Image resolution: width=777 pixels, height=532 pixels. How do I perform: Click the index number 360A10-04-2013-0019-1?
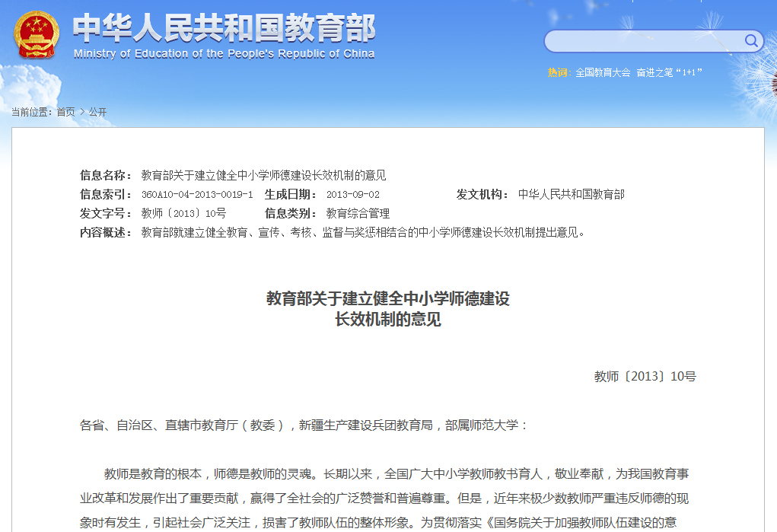click(197, 194)
